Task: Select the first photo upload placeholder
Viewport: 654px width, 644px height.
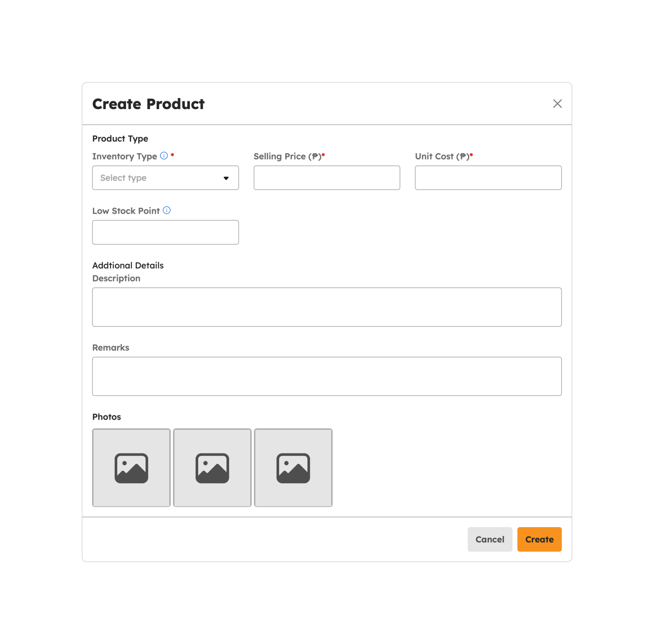Action: 131,468
